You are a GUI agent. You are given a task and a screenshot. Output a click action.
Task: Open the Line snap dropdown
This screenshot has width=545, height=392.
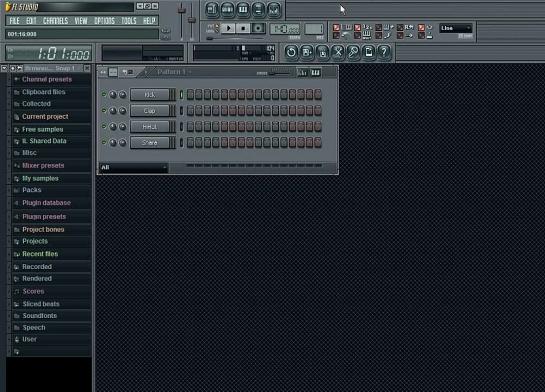[456, 28]
